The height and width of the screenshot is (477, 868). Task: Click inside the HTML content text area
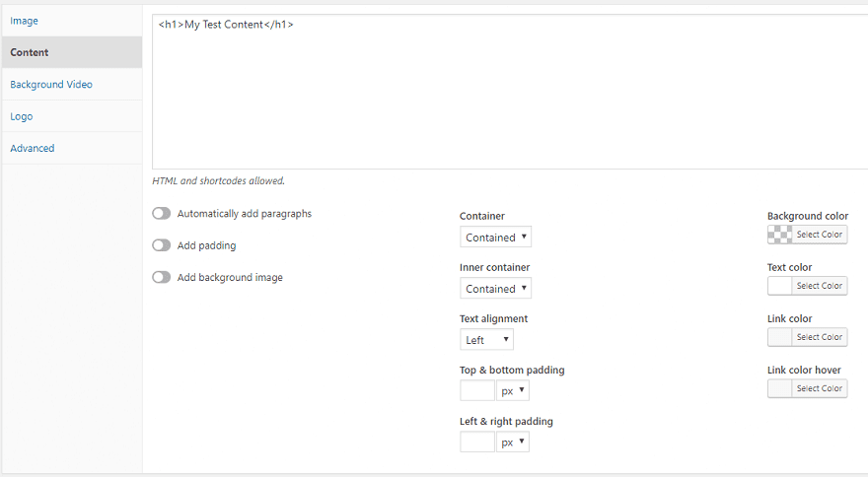[510, 92]
